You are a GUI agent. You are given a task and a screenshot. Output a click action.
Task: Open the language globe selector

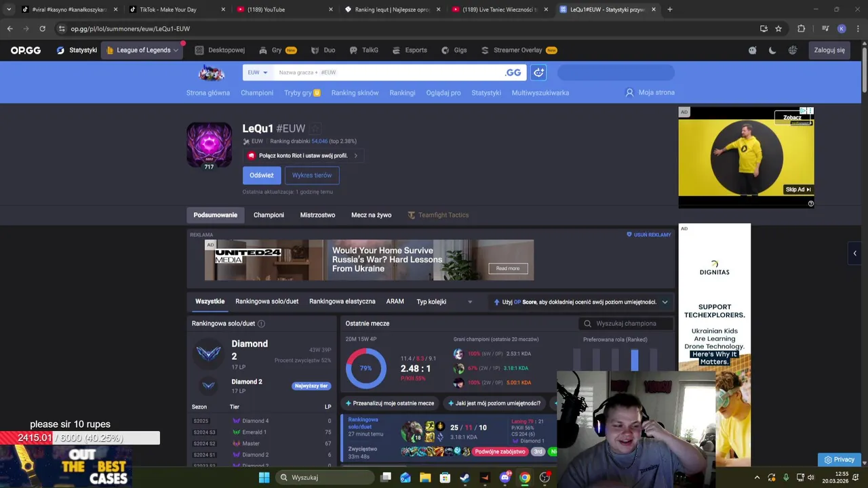click(x=793, y=50)
